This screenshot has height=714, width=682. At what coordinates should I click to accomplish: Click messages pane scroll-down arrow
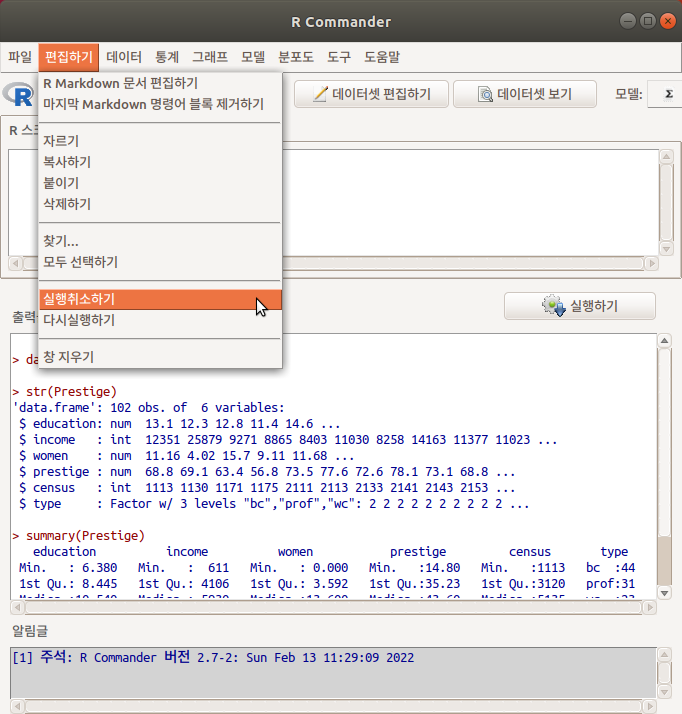(665, 692)
